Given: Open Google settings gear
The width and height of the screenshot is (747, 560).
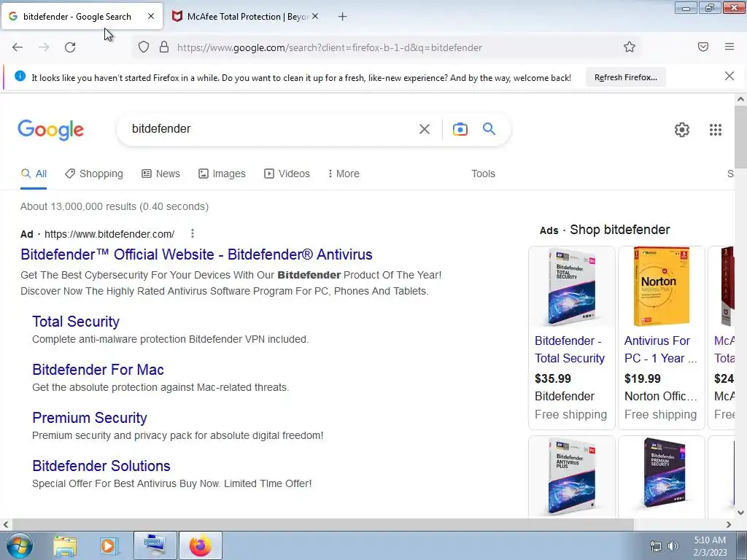Looking at the screenshot, I should click(x=682, y=130).
